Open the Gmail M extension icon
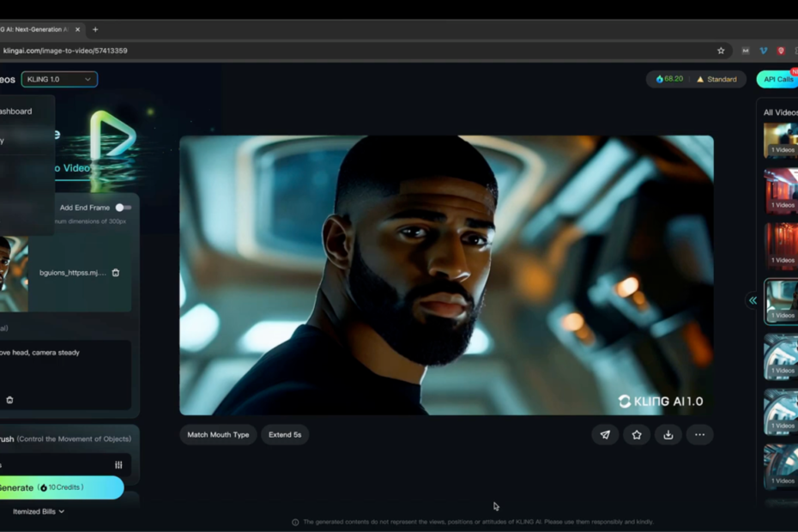The width and height of the screenshot is (798, 532). coord(746,51)
